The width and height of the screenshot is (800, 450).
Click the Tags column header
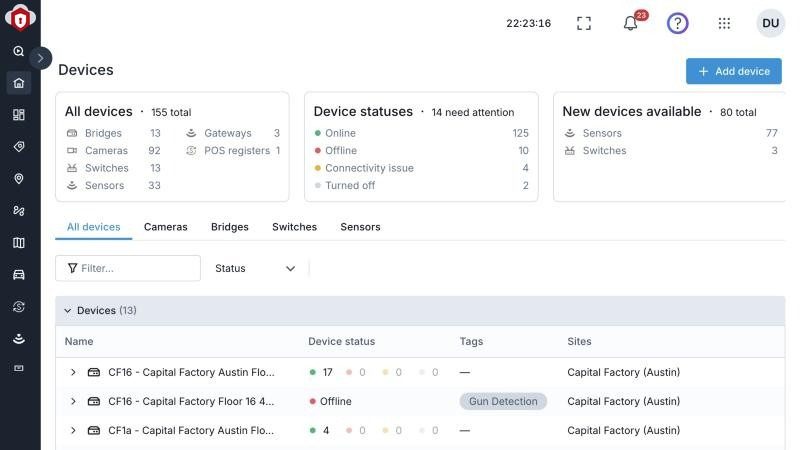click(471, 341)
